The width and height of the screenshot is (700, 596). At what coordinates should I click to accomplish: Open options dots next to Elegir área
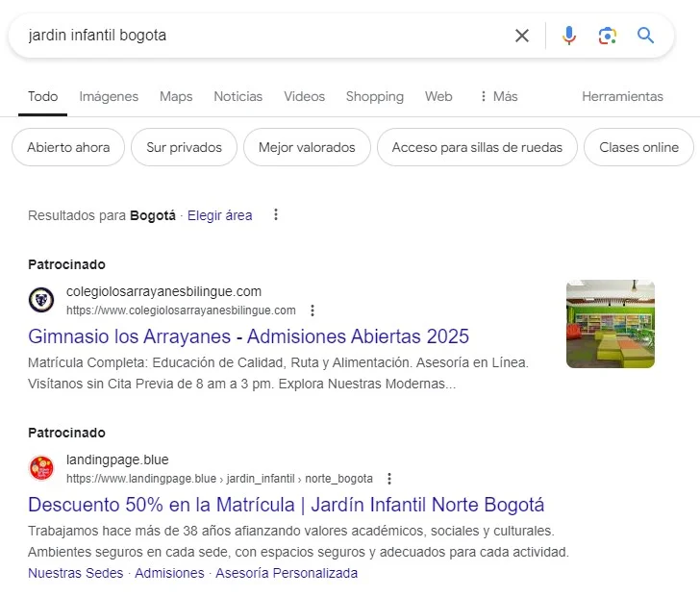pyautogui.click(x=276, y=214)
